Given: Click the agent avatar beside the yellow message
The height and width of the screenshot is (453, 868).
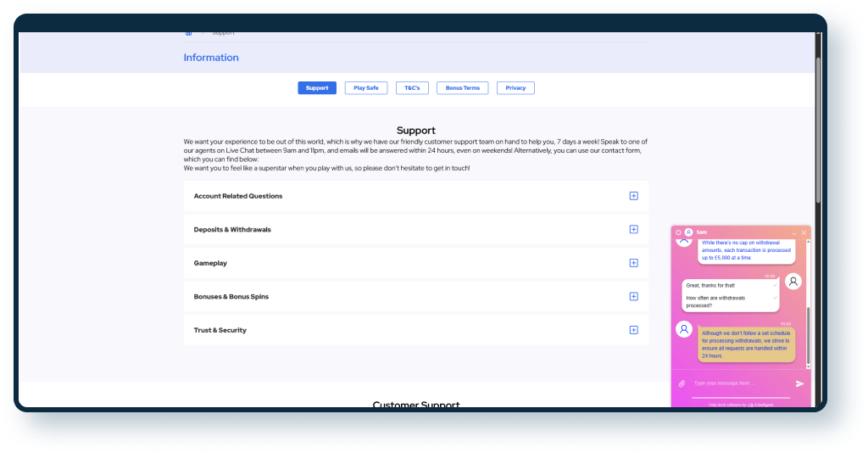Looking at the screenshot, I should 684,329.
